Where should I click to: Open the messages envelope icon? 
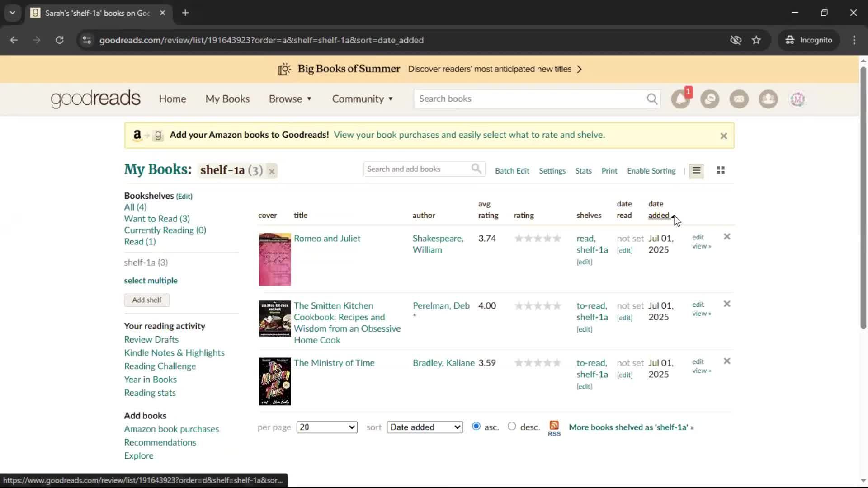pos(739,99)
